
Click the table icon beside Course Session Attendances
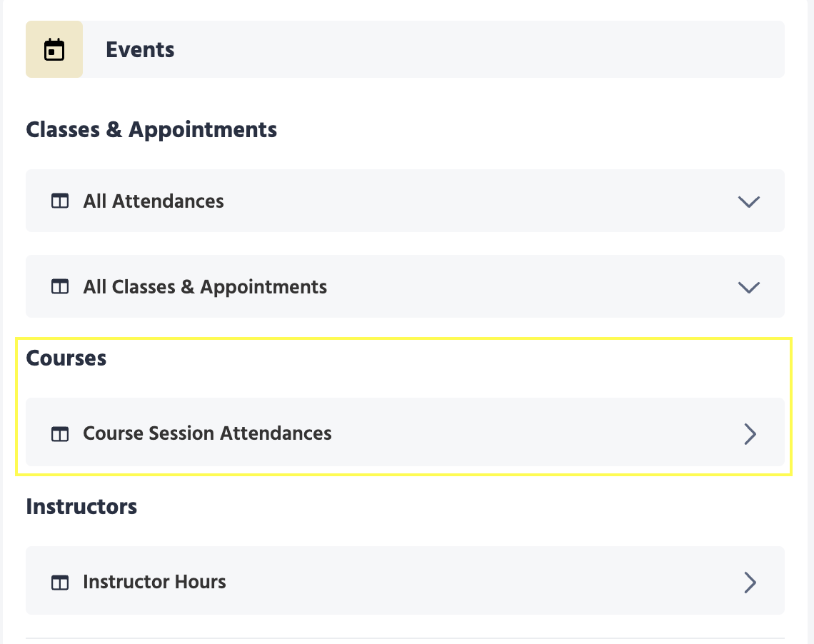point(60,433)
